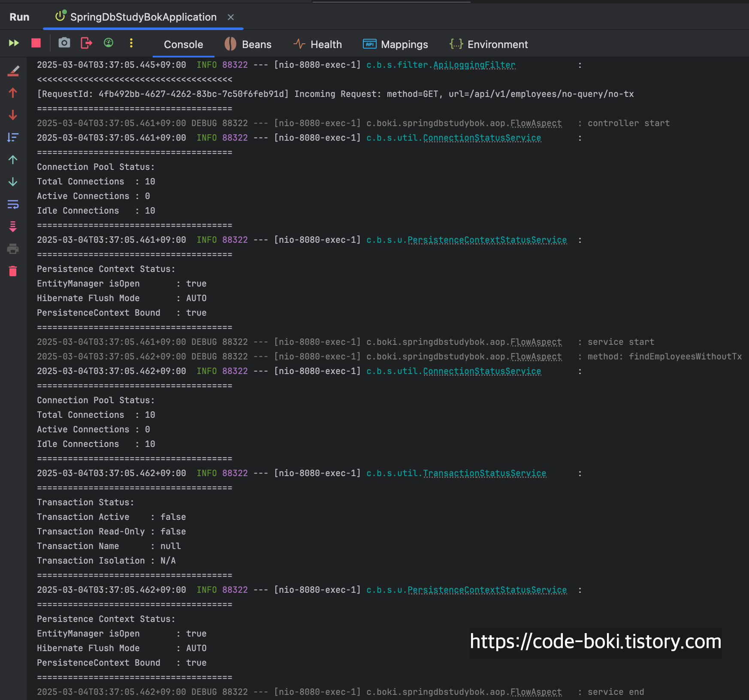This screenshot has width=749, height=700.
Task: Open the second ConnectionStatusService link
Action: (x=482, y=371)
